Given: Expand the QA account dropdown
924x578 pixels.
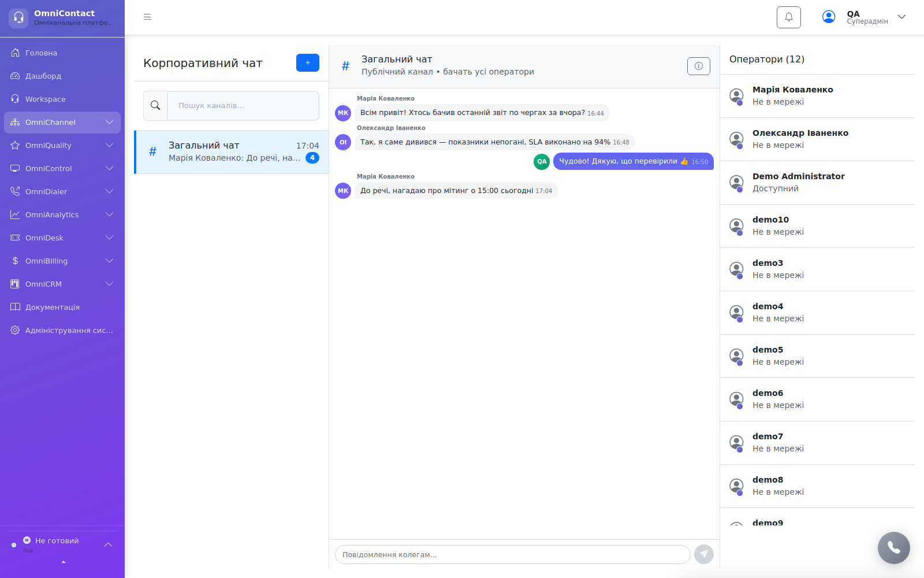Looking at the screenshot, I should pos(901,17).
